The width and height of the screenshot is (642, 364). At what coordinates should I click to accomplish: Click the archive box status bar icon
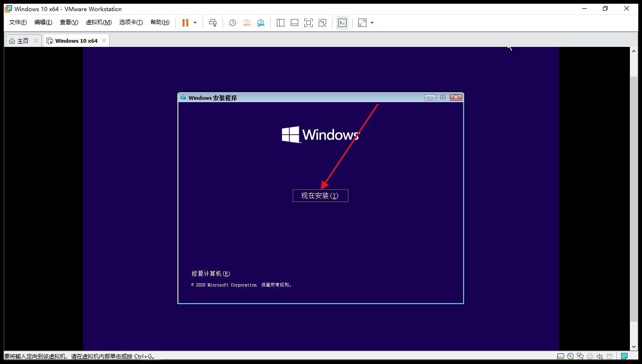point(609,357)
